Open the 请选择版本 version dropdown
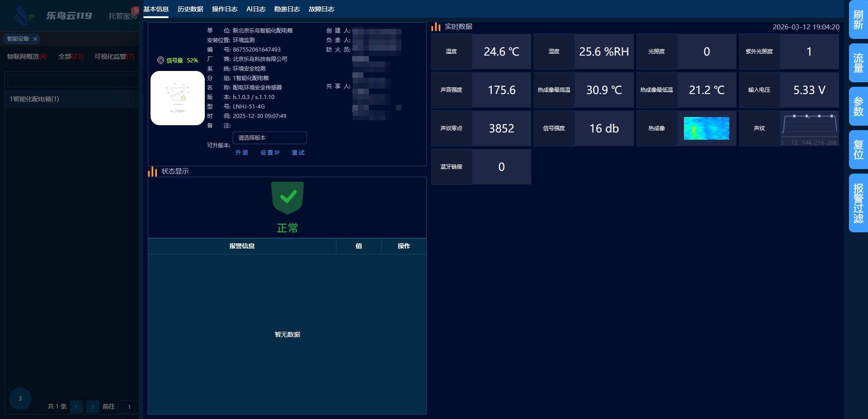 [x=269, y=138]
